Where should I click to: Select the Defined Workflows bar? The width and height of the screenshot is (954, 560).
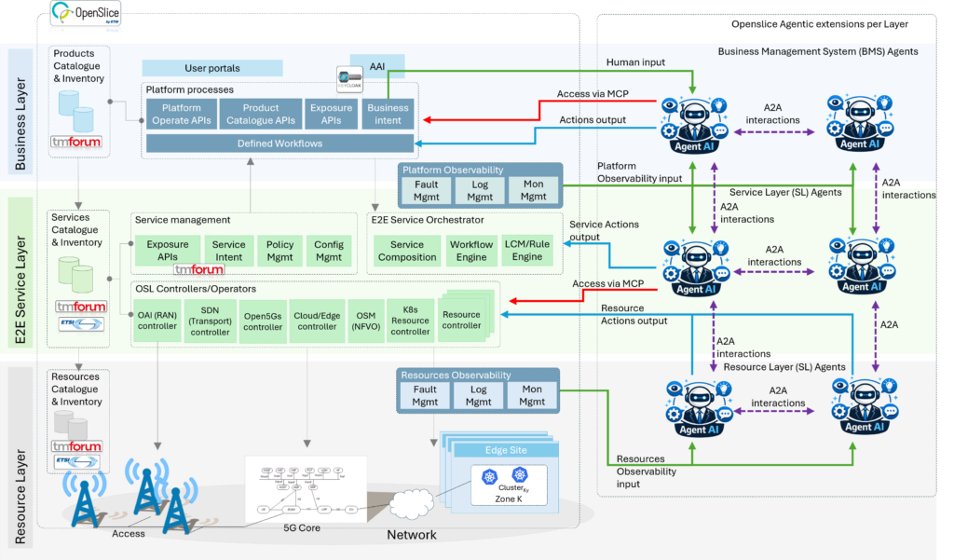279,143
